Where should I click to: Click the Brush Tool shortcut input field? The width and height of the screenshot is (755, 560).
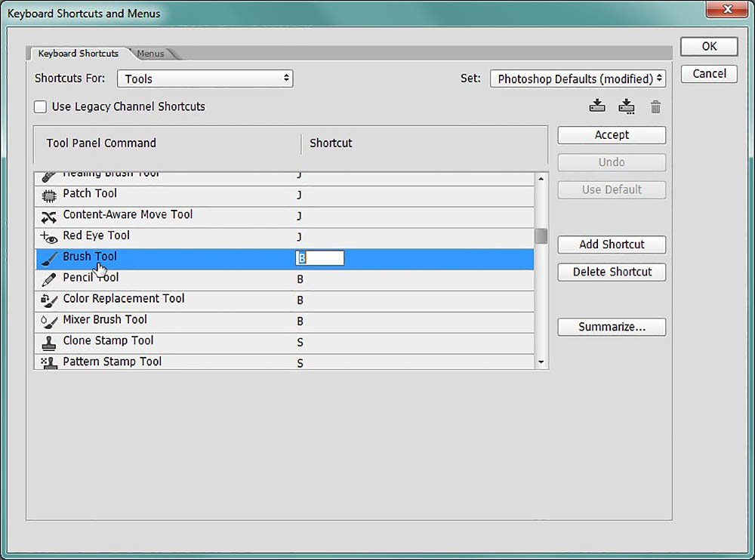point(319,258)
